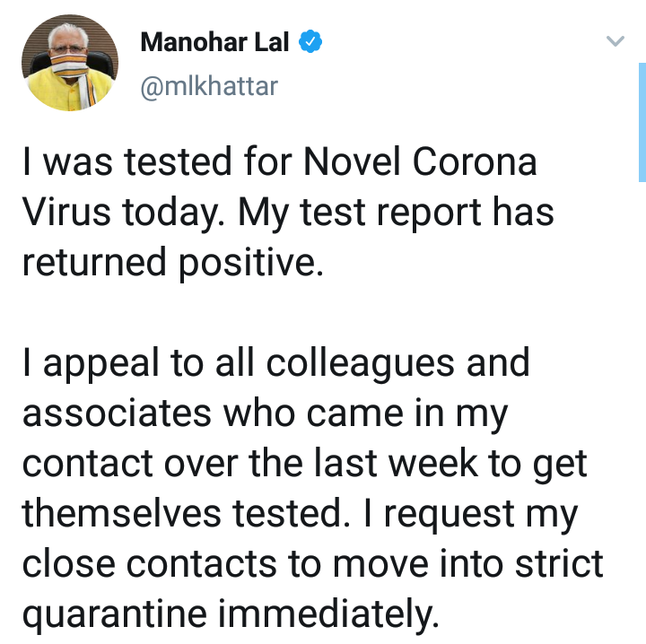Screen dimensions: 646x644
Task: Click the line 'Virus today. My test report has'
Action: pyautogui.click(x=288, y=213)
